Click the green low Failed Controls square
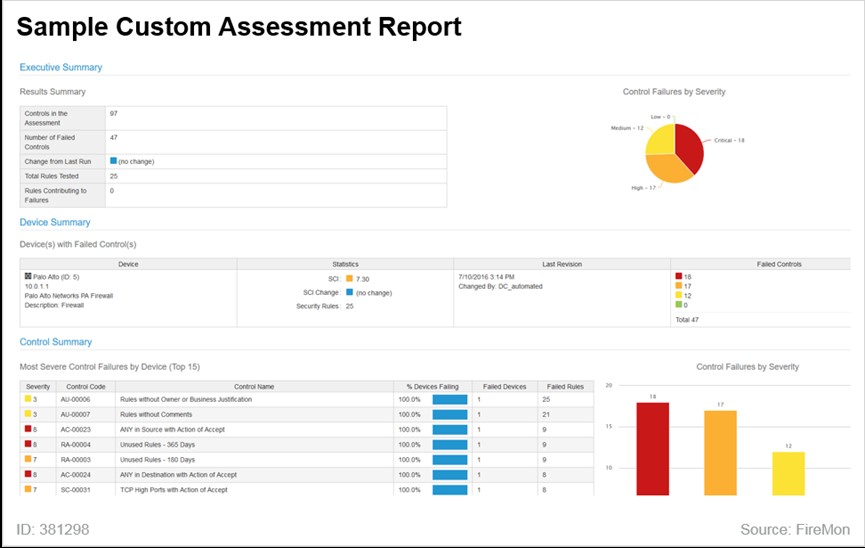The height and width of the screenshot is (548, 865). point(678,305)
